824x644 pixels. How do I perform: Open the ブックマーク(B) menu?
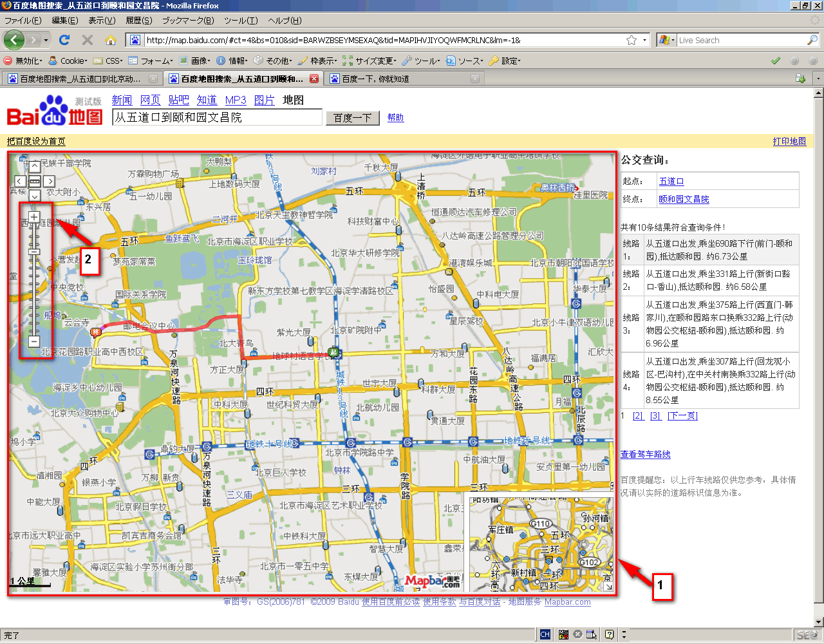point(188,21)
